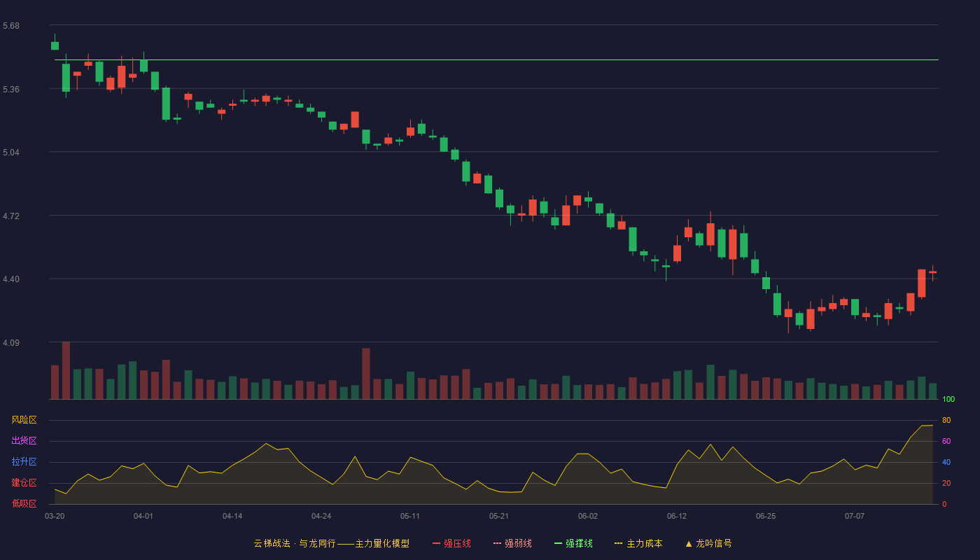Click the blue 40 indicator axis value

pyautogui.click(x=946, y=462)
